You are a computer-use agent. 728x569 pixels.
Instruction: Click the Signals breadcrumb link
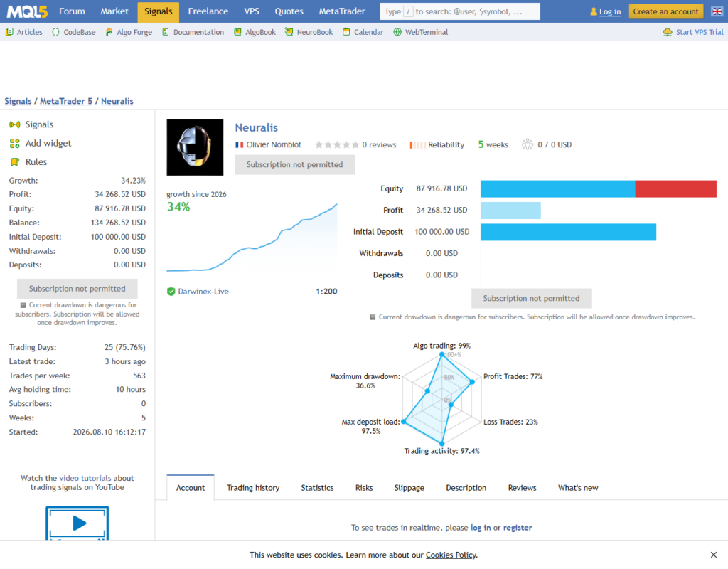[18, 101]
